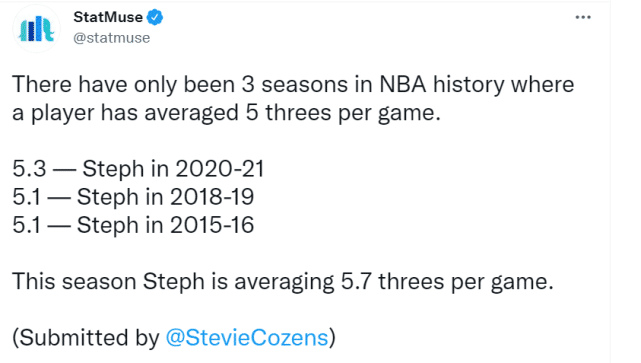The image size is (641, 363).
Task: Click the word "history" in first line
Action: pos(468,85)
